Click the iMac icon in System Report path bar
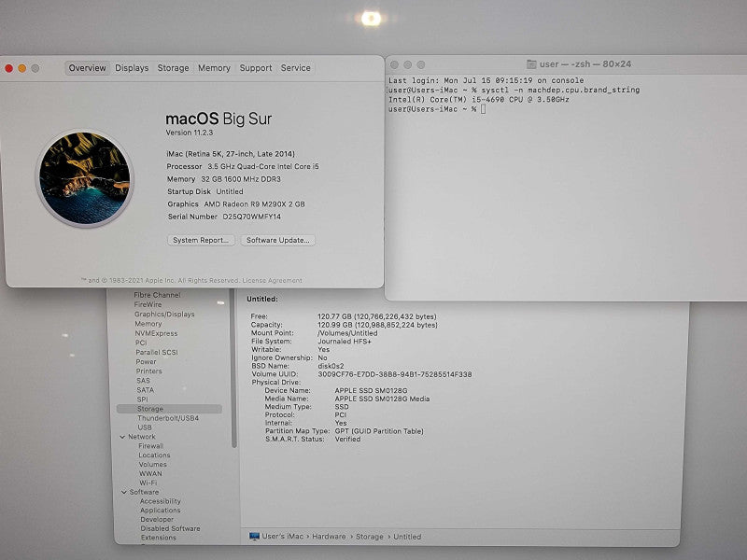 pos(254,537)
